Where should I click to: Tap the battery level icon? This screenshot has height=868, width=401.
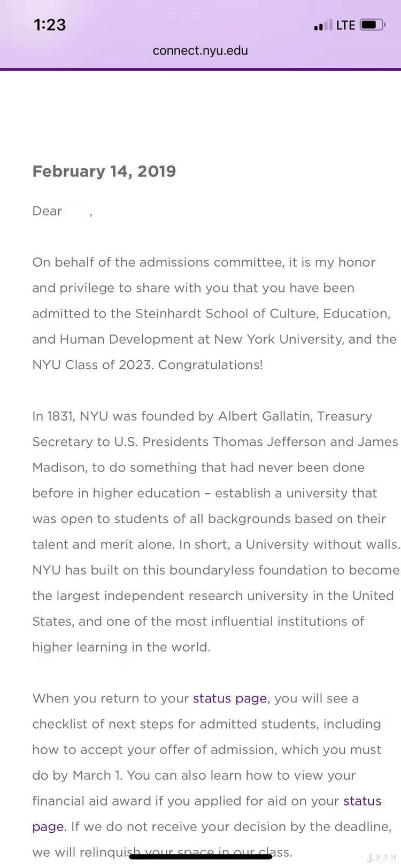[372, 25]
